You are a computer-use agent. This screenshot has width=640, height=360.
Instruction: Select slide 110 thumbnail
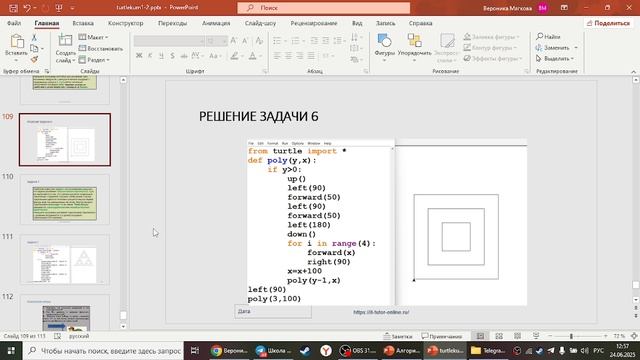pos(65,200)
